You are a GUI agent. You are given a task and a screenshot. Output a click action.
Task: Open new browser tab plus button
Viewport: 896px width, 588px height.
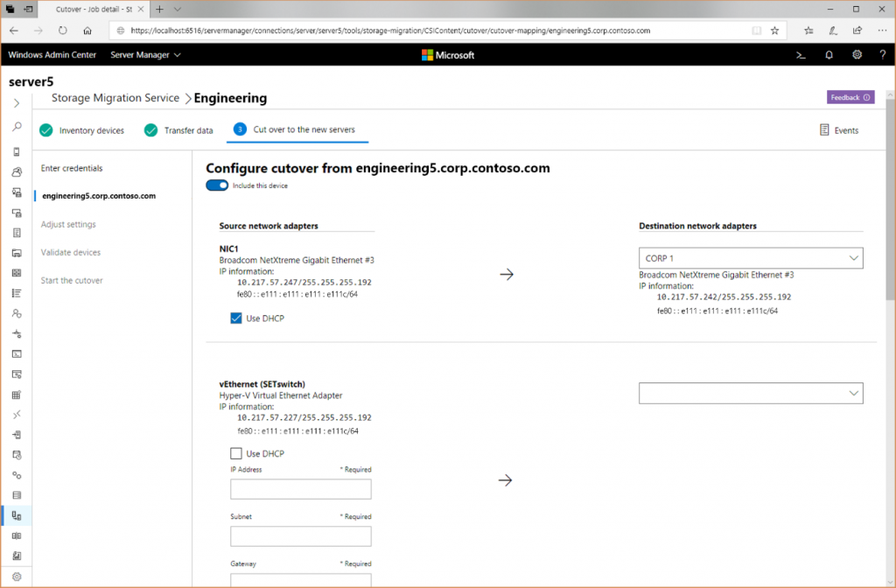tap(159, 9)
